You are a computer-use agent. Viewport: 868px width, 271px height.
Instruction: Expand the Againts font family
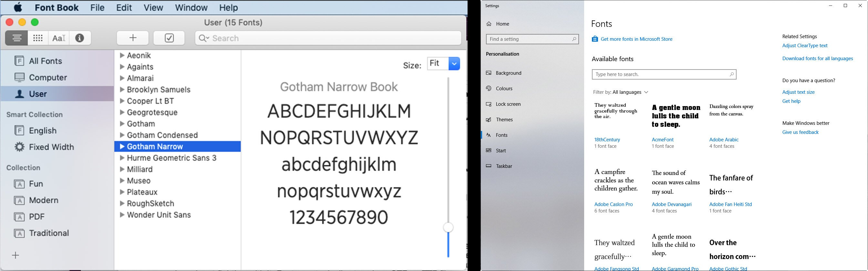pyautogui.click(x=122, y=67)
